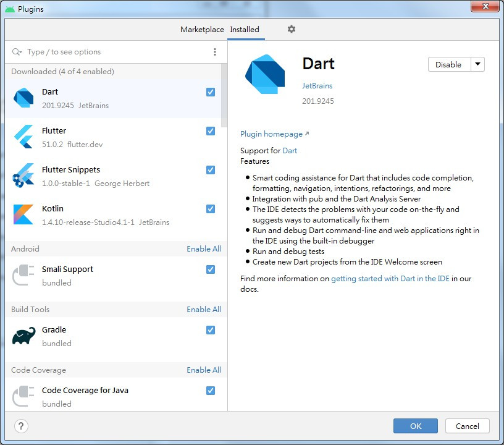Screen dimensions: 504x445
Task: Click the Build Tools group header
Action: (30, 309)
